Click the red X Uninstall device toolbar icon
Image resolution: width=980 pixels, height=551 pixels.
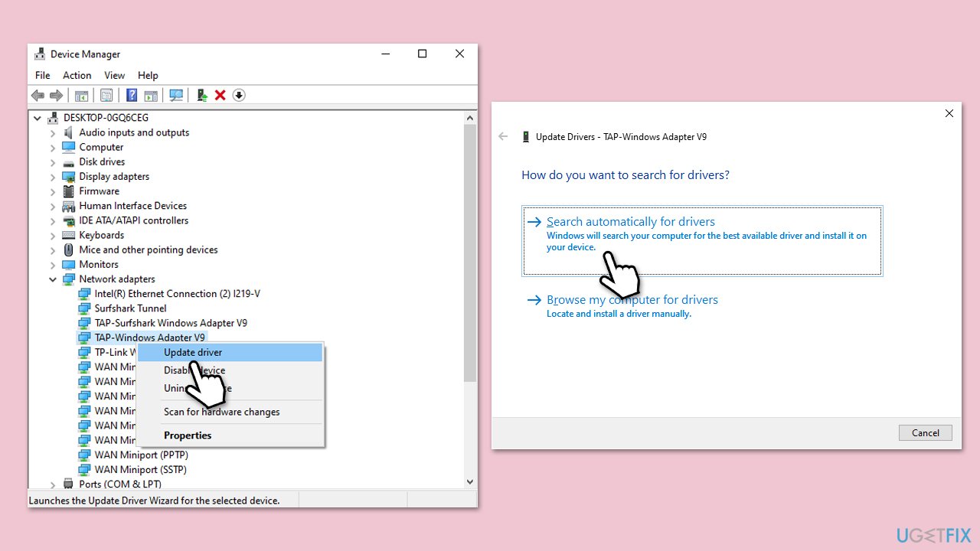pos(220,95)
